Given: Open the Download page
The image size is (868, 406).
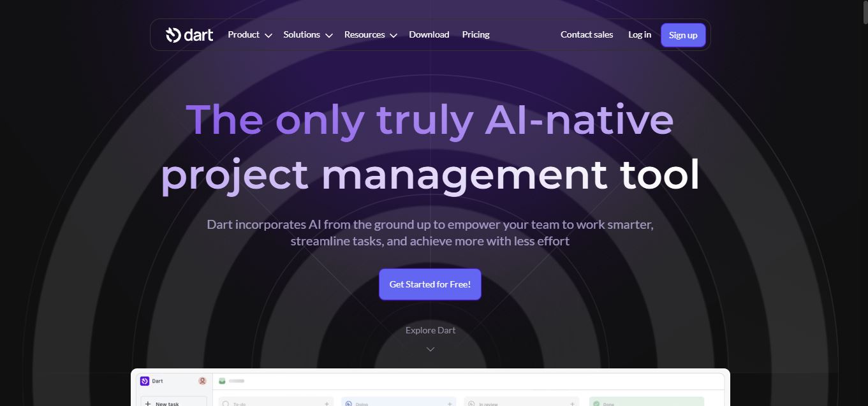Looking at the screenshot, I should 429,34.
